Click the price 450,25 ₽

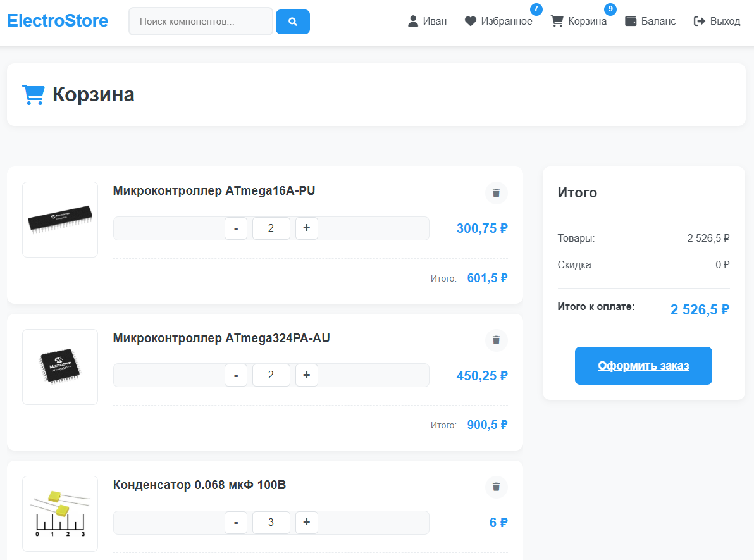(482, 375)
